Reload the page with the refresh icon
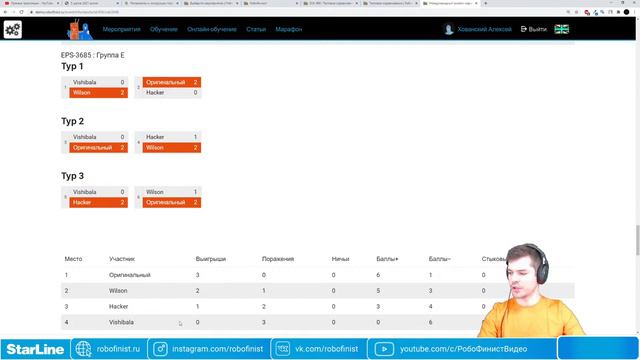Viewport: 640px width, 360px height. pos(22,12)
